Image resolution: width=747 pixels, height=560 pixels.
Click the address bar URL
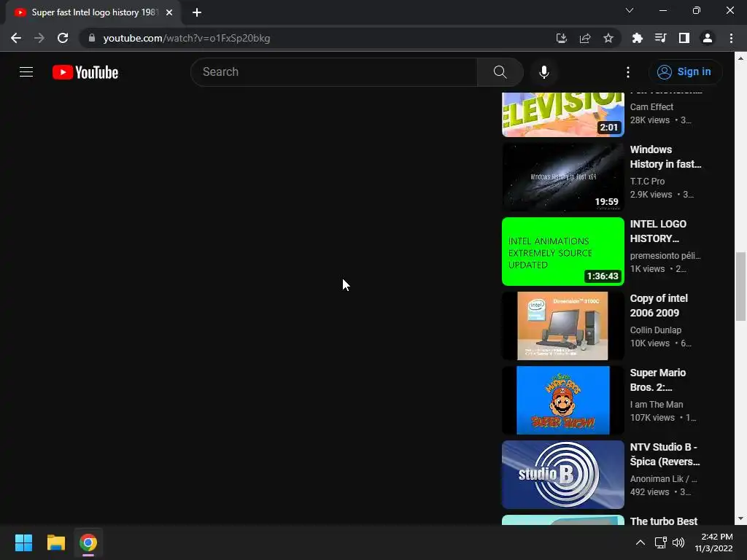coord(187,38)
